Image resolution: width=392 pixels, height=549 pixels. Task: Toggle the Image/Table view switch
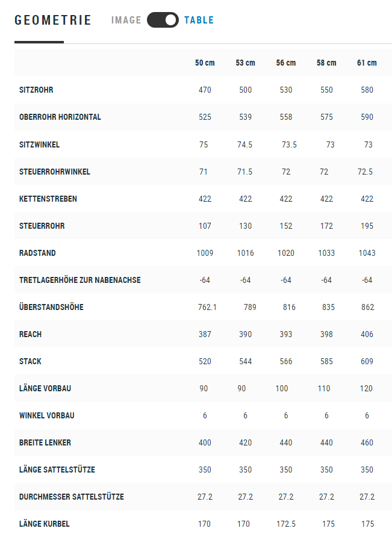coord(163,20)
